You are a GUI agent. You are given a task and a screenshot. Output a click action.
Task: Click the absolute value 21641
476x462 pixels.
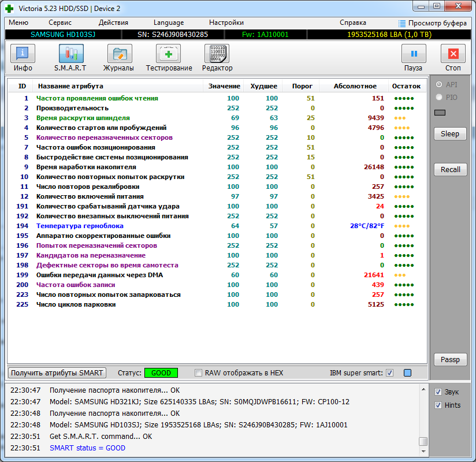tap(374, 275)
